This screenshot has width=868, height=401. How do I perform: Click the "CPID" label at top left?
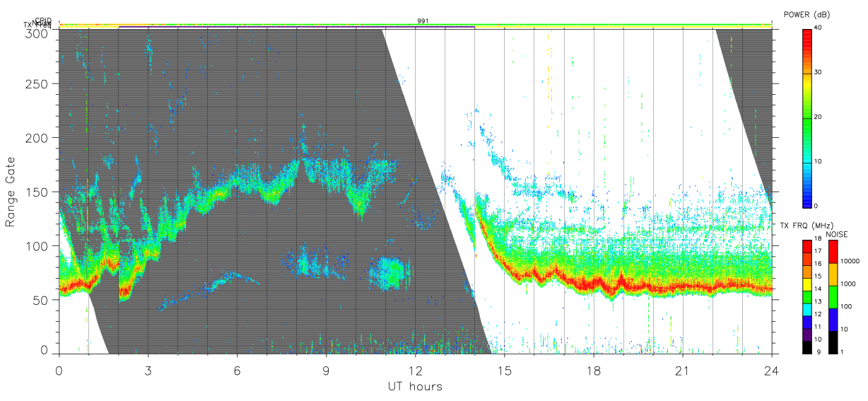(43, 21)
